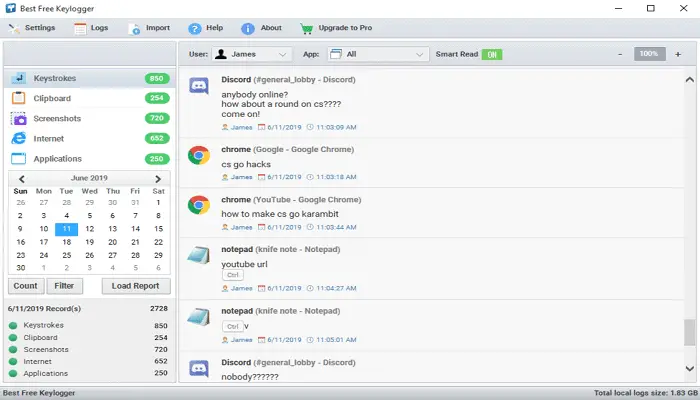Image resolution: width=700 pixels, height=400 pixels.
Task: Go to previous month in calendar
Action: tap(21, 179)
